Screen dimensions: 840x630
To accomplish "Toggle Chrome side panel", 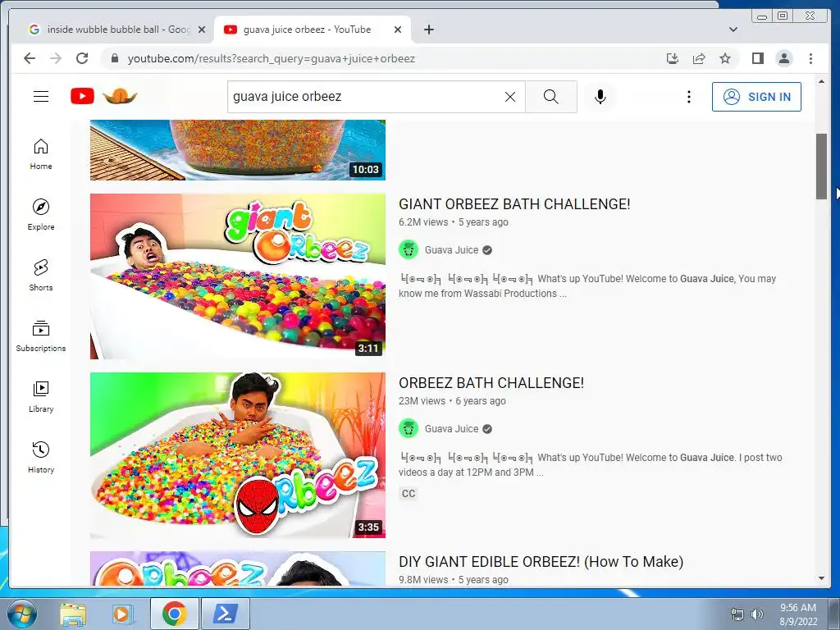I will click(757, 58).
